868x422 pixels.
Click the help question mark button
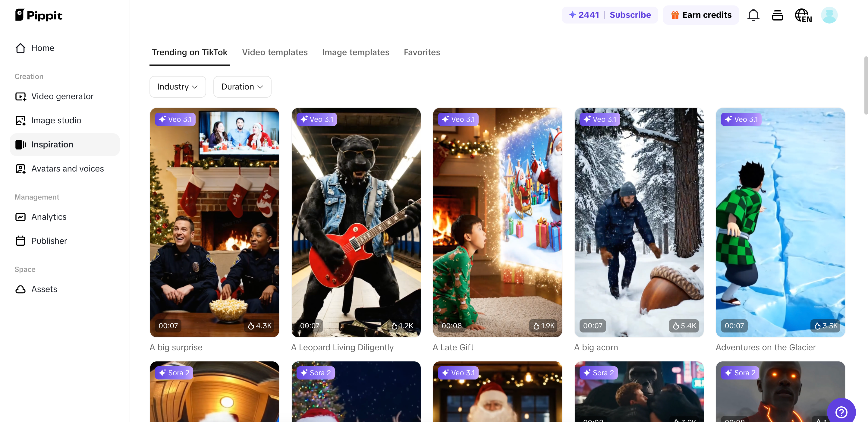tap(841, 411)
